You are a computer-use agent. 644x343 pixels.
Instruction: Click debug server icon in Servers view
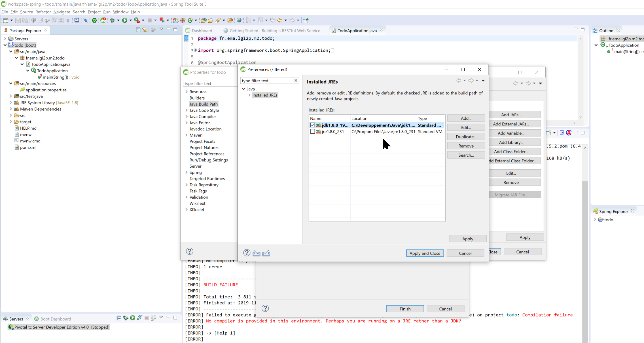click(x=126, y=318)
